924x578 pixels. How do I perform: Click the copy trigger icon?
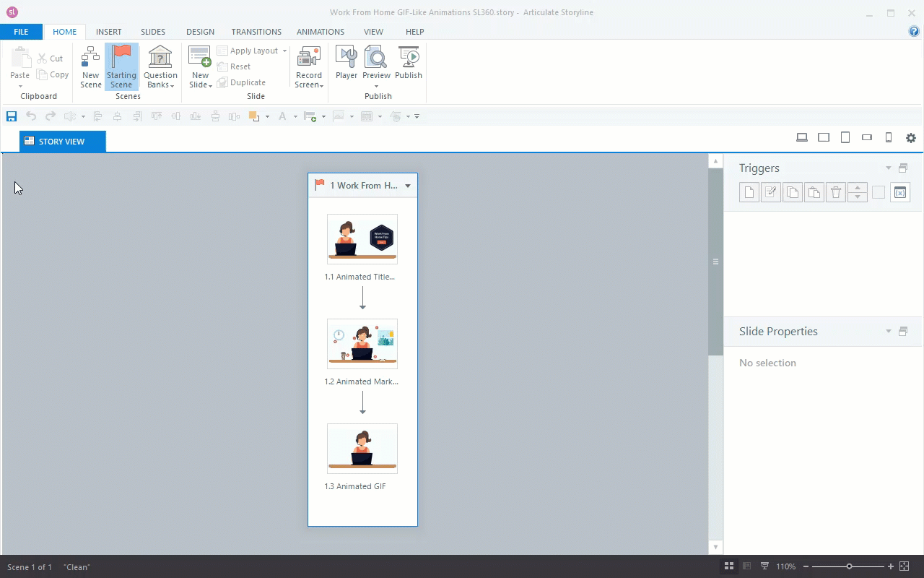click(793, 192)
